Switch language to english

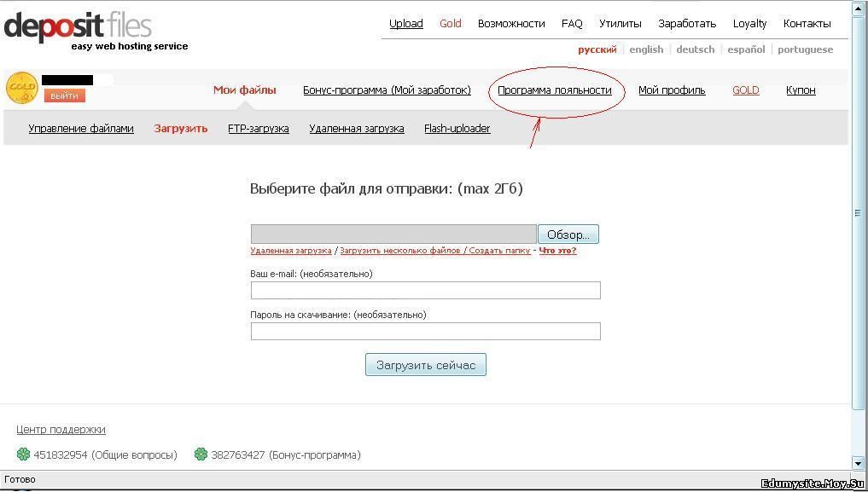pos(647,49)
